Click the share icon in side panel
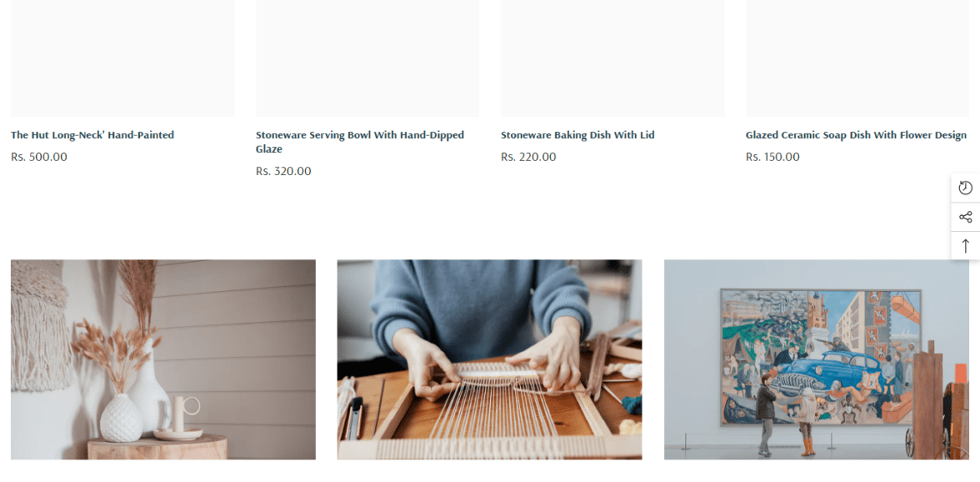The image size is (980, 482). click(x=965, y=218)
